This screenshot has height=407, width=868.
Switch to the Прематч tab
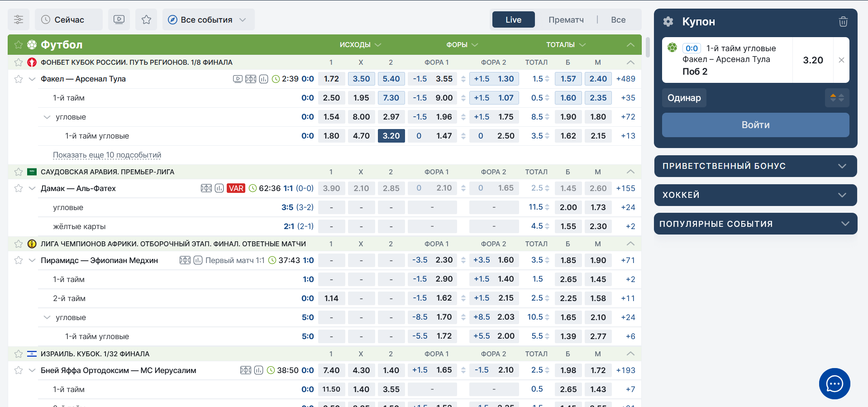566,19
